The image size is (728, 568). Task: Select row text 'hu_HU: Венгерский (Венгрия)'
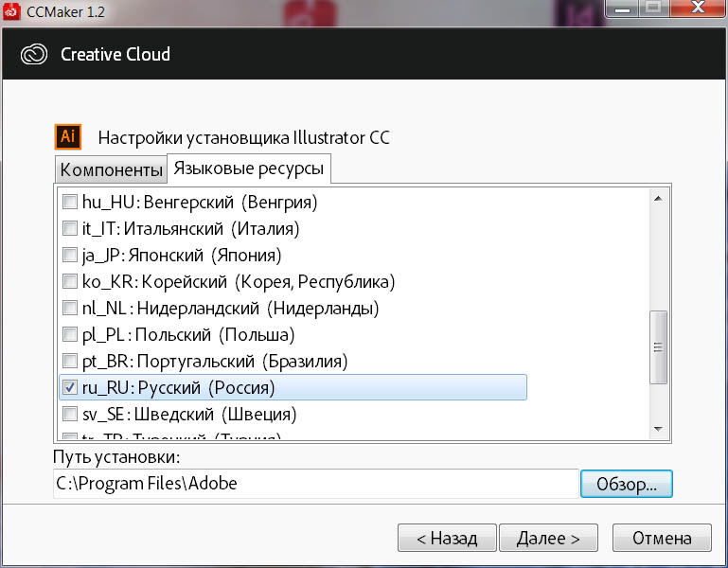(x=200, y=202)
